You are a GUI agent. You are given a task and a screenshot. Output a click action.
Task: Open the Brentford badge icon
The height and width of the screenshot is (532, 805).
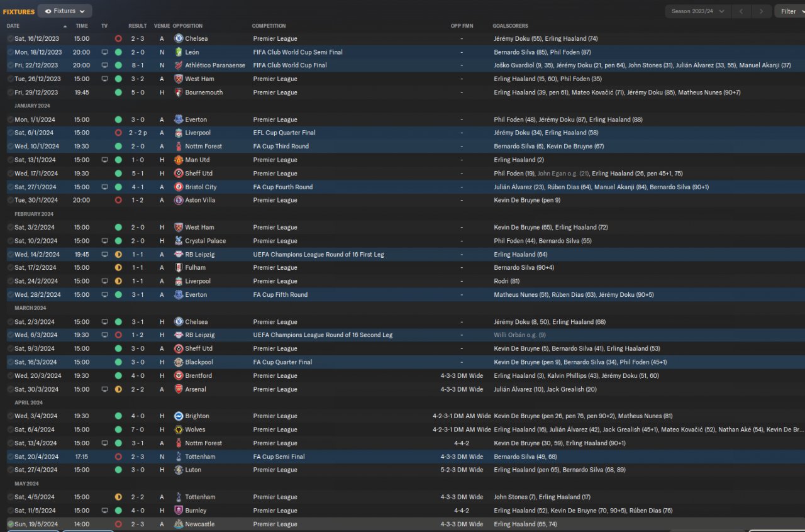coord(179,375)
